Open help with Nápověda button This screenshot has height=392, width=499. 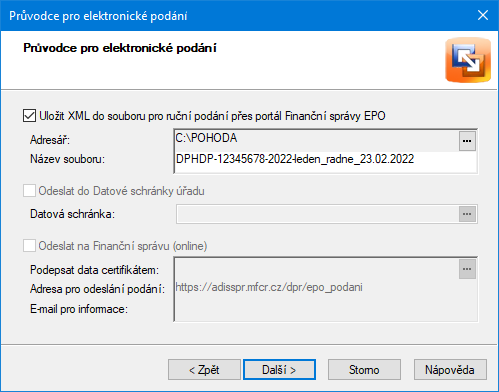450,370
